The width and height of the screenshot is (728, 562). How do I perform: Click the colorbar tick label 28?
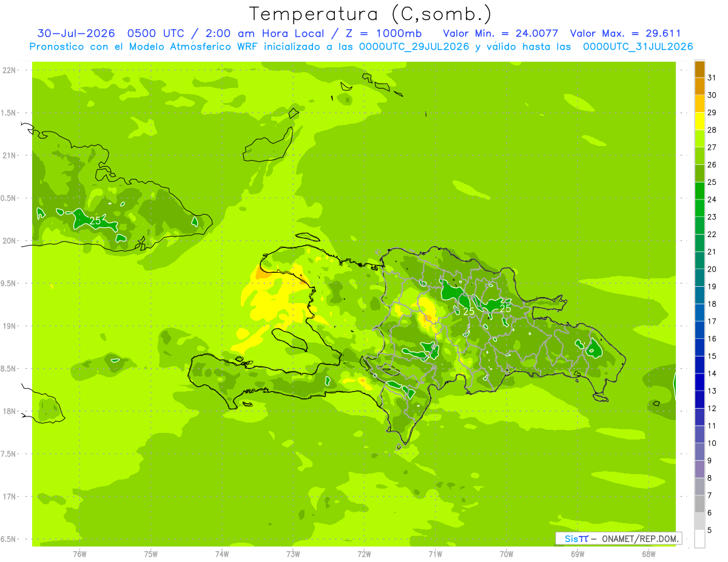(712, 130)
